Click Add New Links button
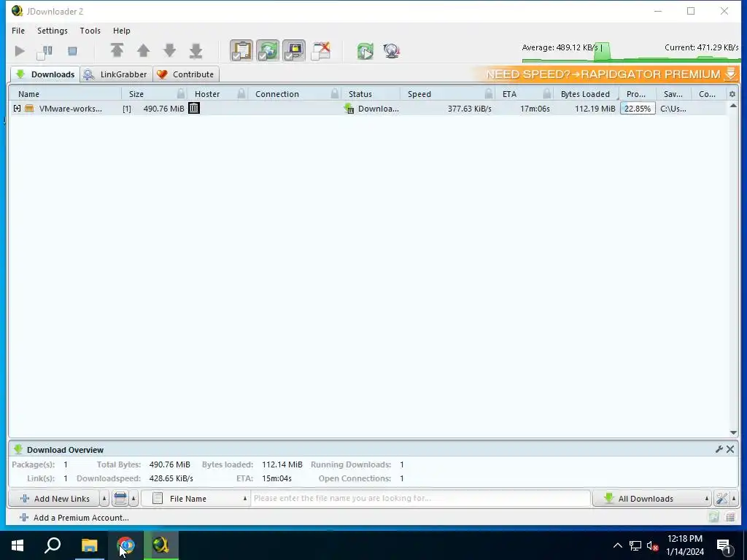Image resolution: width=747 pixels, height=560 pixels. 54,499
